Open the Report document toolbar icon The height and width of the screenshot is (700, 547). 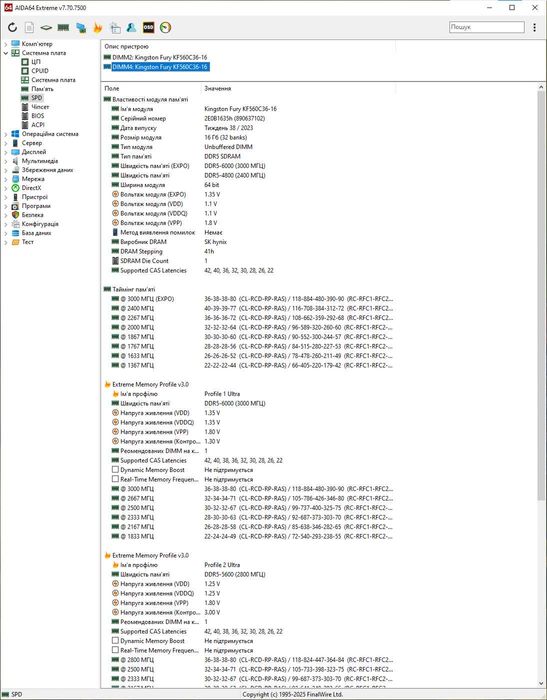point(29,27)
